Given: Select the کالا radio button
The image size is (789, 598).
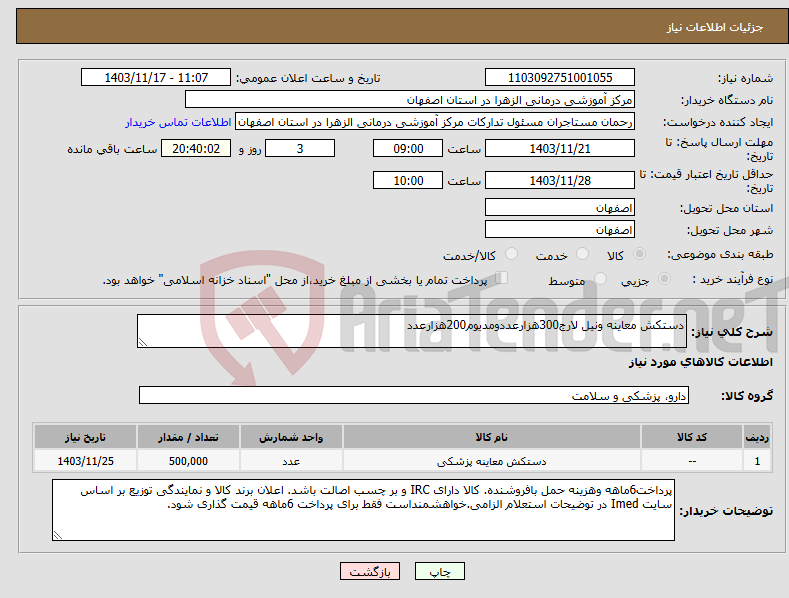Looking at the screenshot, I should [639, 254].
